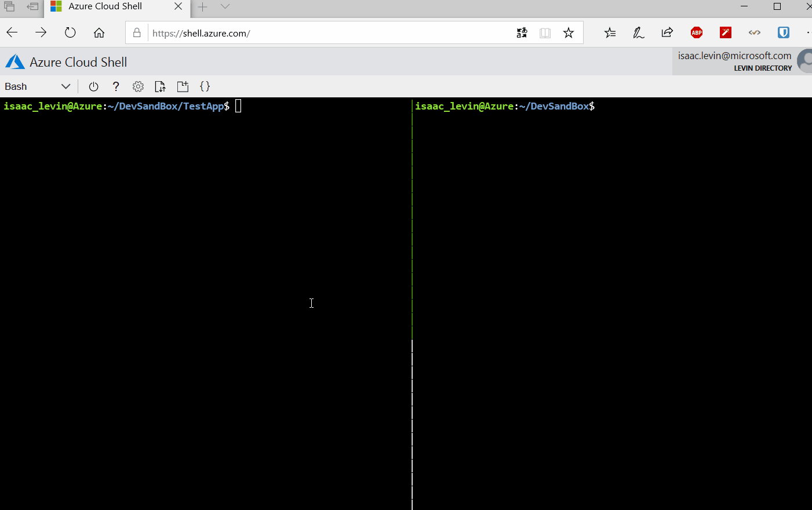
Task: Open the favorites hub list
Action: point(610,32)
